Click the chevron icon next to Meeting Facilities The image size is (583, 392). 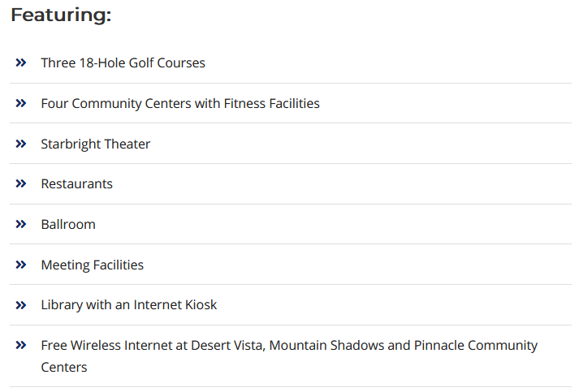point(21,265)
